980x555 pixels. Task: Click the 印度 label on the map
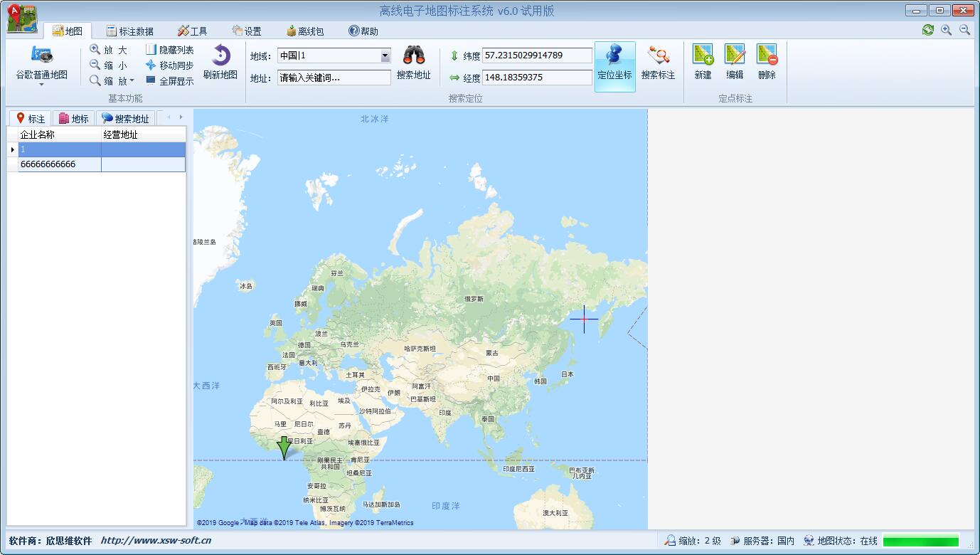[x=445, y=413]
